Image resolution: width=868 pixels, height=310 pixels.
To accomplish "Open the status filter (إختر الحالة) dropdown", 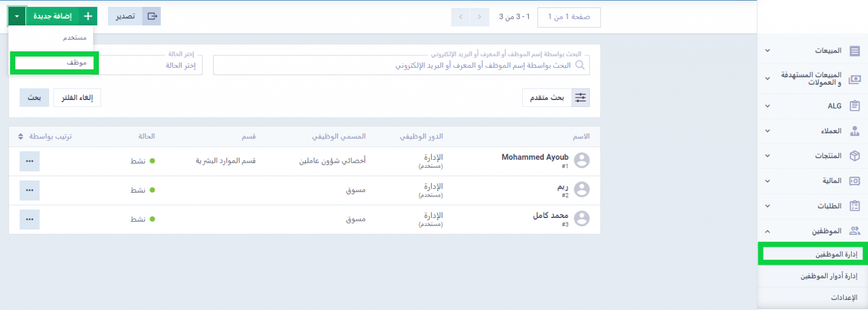I will click(151, 66).
